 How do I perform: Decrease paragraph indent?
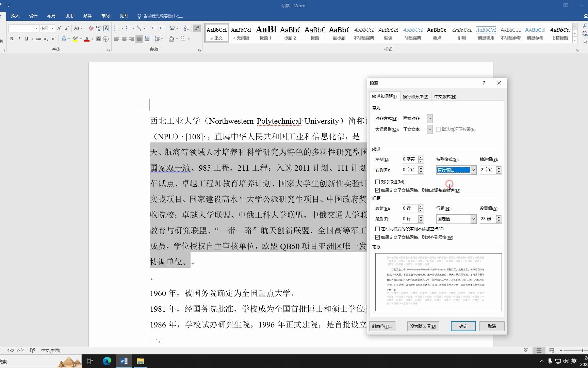(154, 28)
